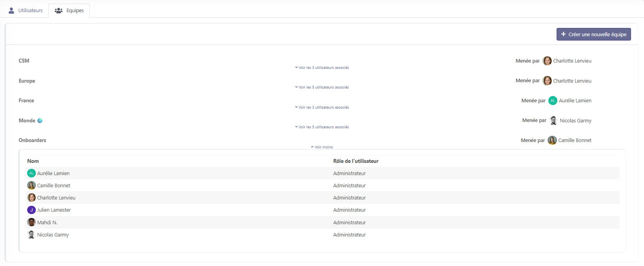Select the Equipes tab
Image resolution: width=644 pixels, height=266 pixels.
[x=69, y=11]
